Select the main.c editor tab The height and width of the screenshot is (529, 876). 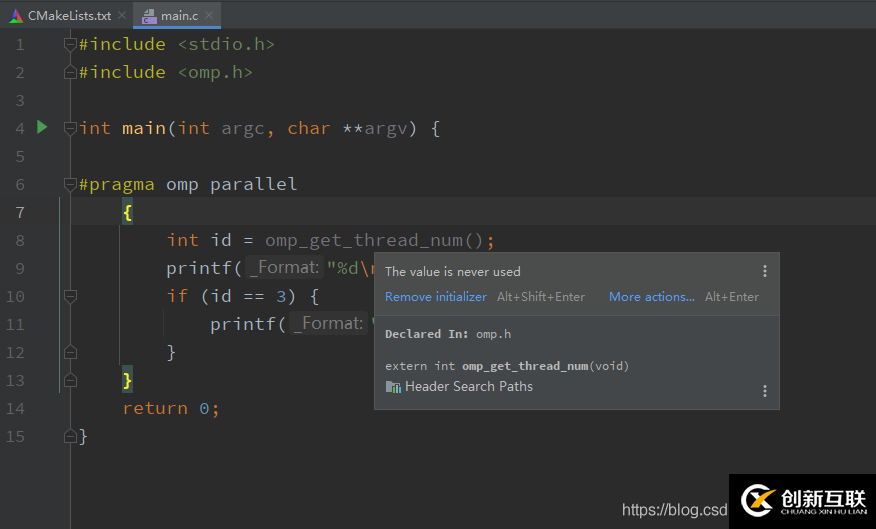(x=179, y=16)
